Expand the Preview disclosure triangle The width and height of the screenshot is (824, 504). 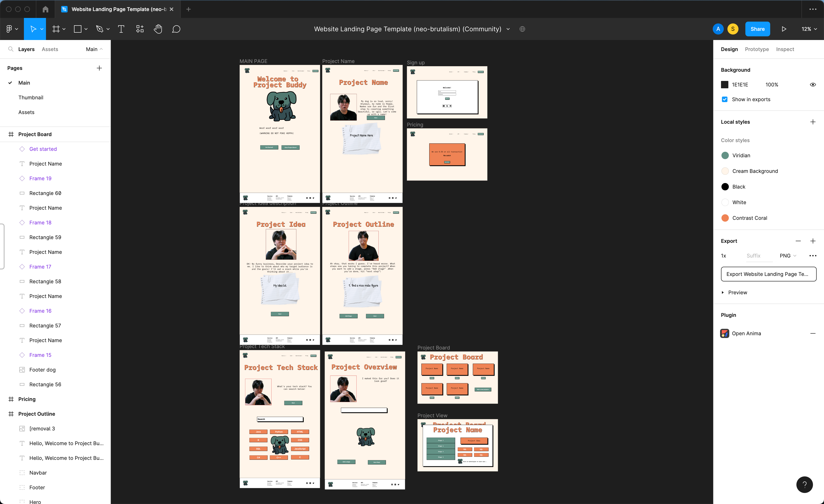[723, 292]
